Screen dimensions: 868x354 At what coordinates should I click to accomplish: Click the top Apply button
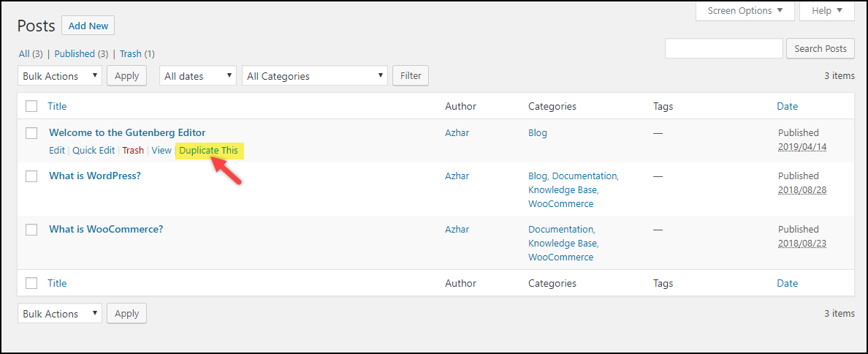[127, 76]
